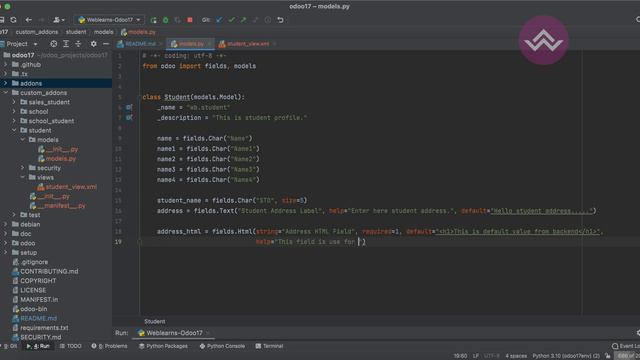Click the 4 spaces indent setting
This screenshot has height=360, width=640.
click(516, 356)
